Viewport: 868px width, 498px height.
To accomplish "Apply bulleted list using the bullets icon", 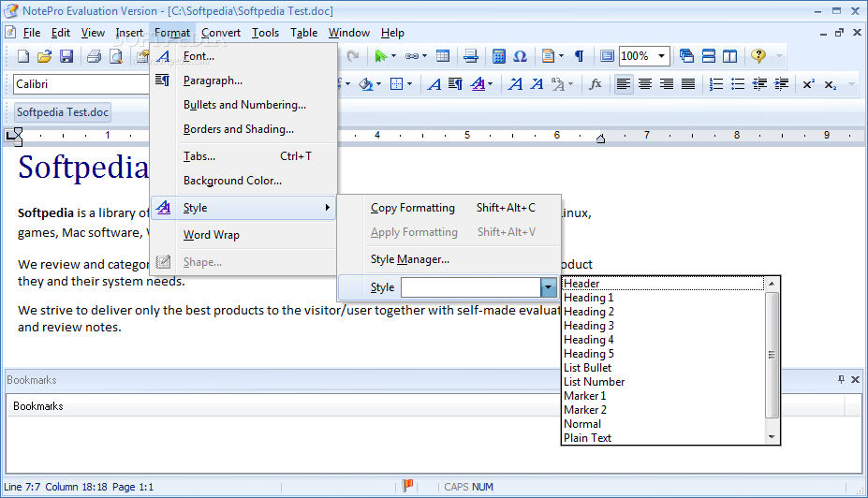I will pos(737,84).
